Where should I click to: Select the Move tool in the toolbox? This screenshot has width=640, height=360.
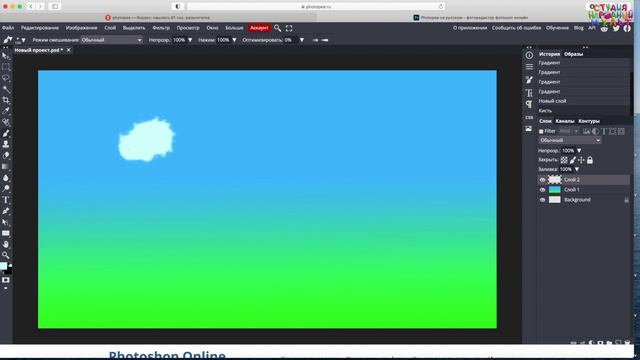[x=6, y=56]
